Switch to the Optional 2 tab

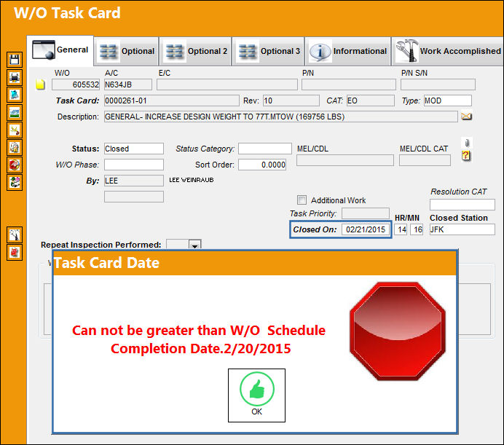point(196,52)
